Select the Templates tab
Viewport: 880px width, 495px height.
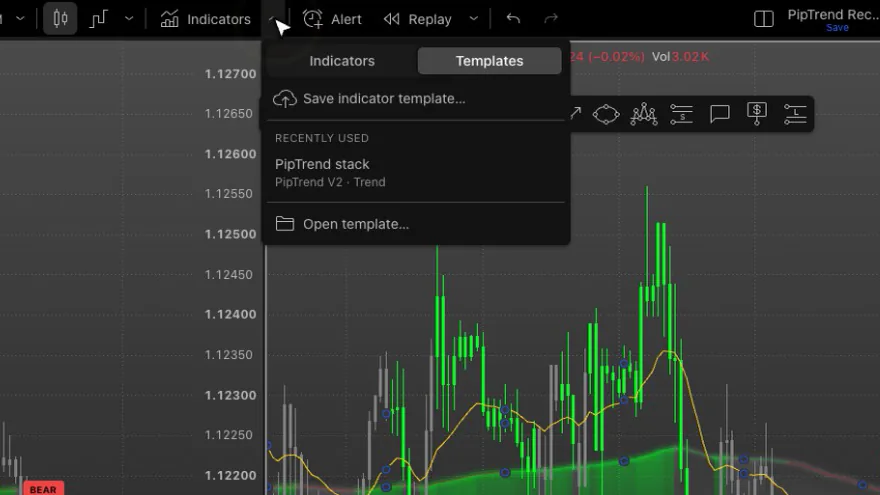489,61
